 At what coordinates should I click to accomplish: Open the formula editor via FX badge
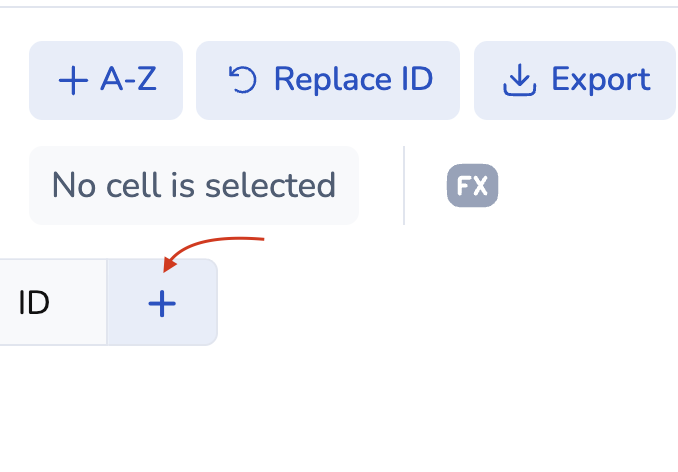[472, 186]
